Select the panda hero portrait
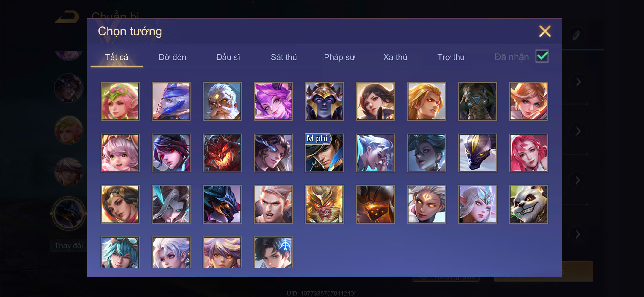 click(x=529, y=204)
